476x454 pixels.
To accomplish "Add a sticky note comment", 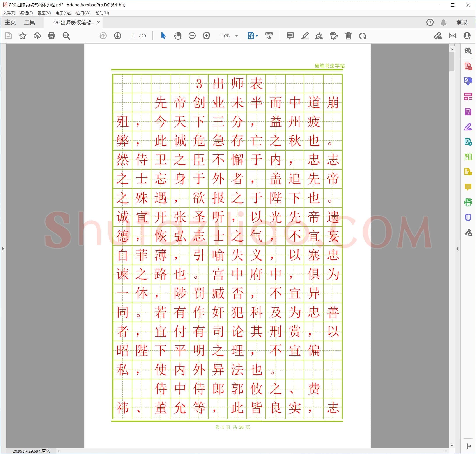I will [x=290, y=36].
